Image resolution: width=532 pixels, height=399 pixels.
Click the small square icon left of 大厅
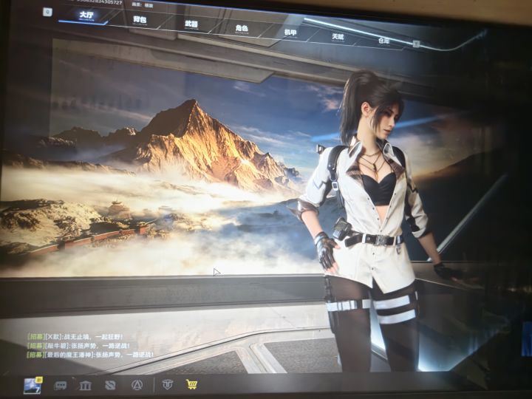47,13
